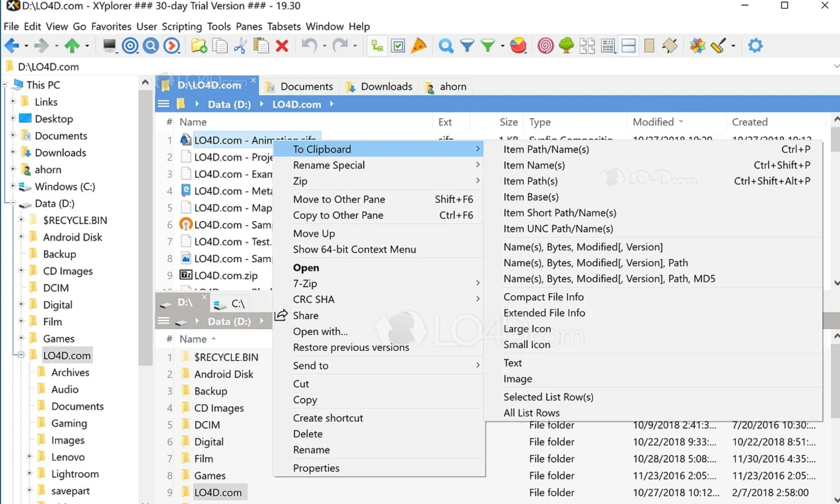Click the Data (D:) breadcrumb in upper pane

(x=229, y=104)
